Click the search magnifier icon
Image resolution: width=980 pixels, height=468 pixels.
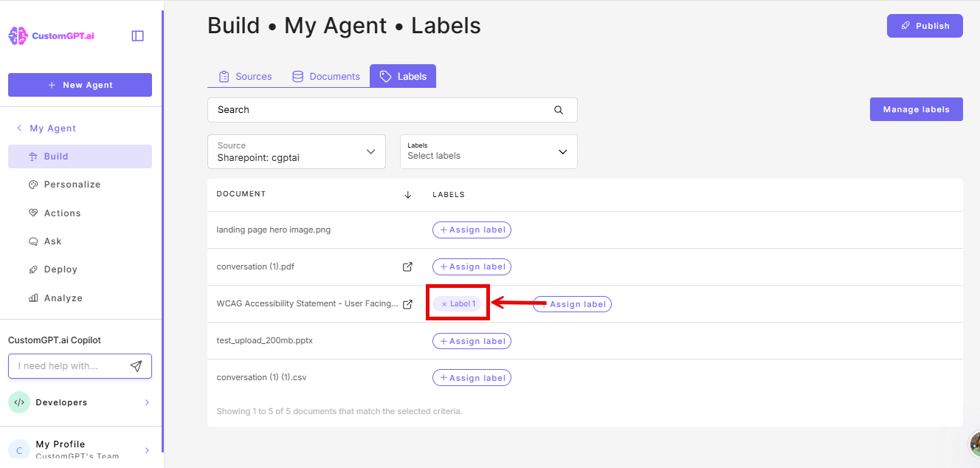[x=559, y=110]
